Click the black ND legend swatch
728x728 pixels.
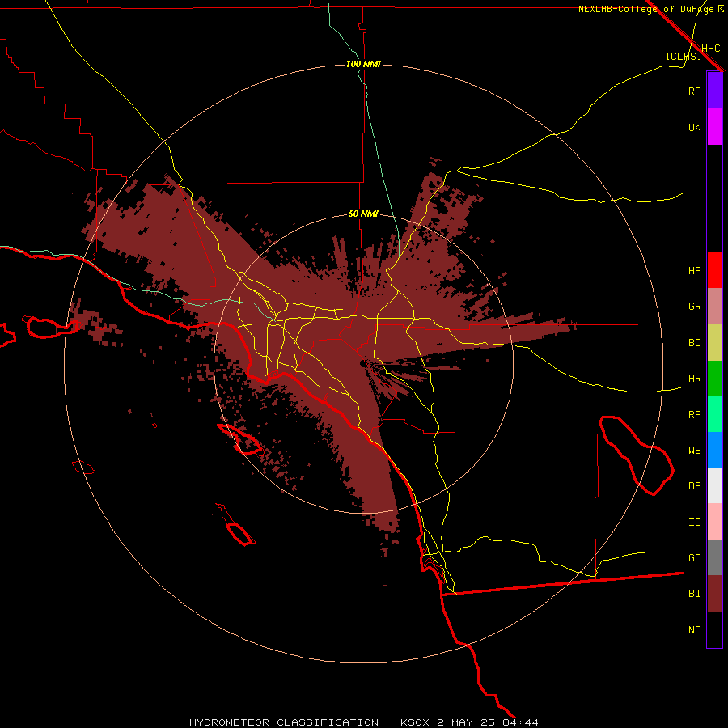coord(714,629)
